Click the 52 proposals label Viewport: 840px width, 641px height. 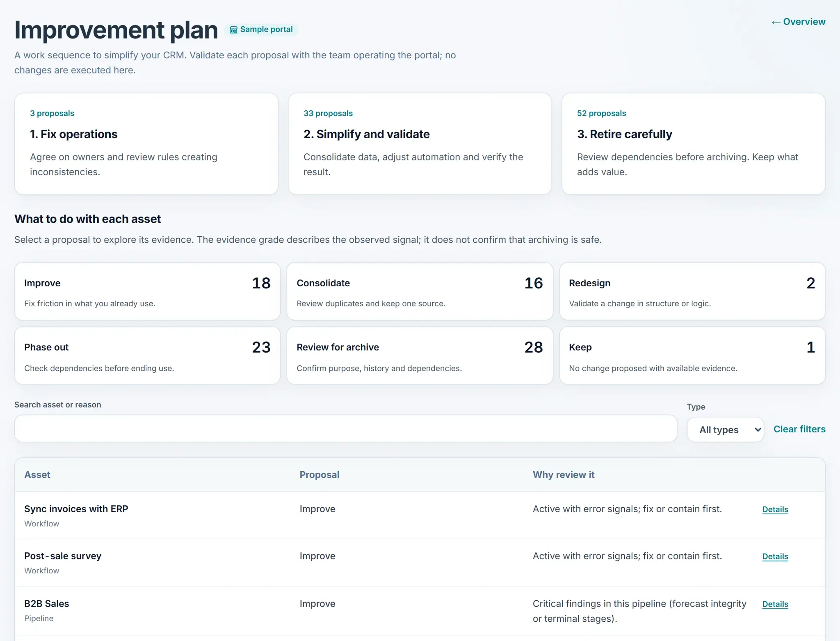pyautogui.click(x=602, y=114)
